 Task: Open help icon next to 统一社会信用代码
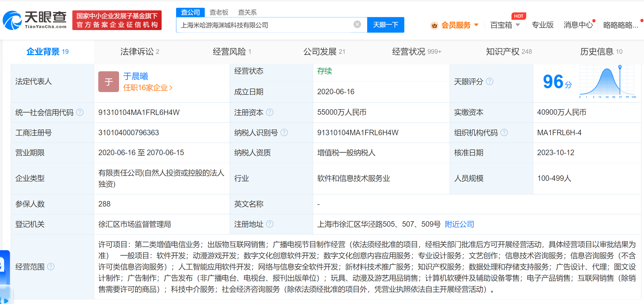pyautogui.click(x=80, y=112)
